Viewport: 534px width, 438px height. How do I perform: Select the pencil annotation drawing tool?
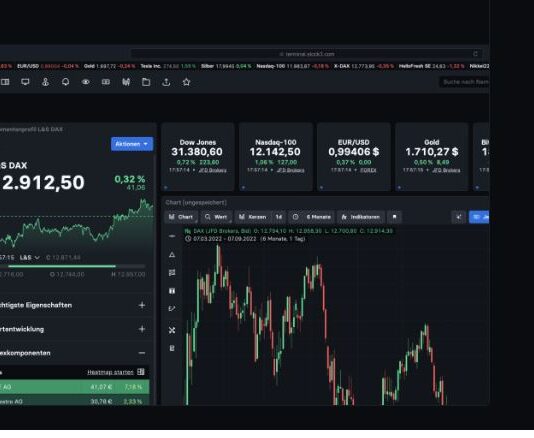[172, 309]
